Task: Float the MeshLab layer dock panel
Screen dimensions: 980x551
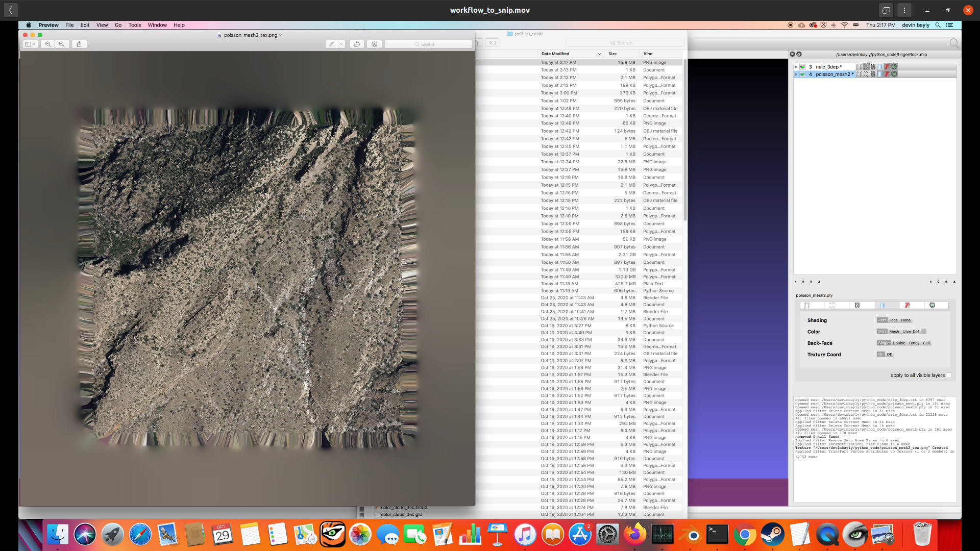Action: [799, 54]
